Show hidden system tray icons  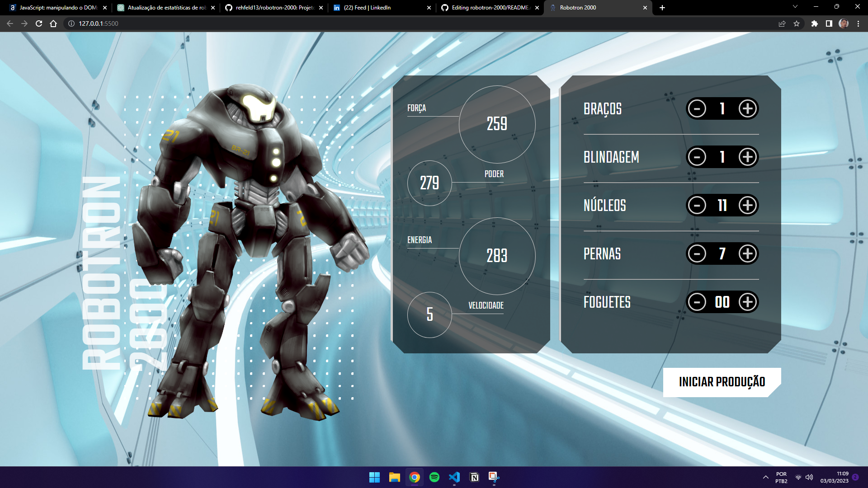[x=765, y=477]
